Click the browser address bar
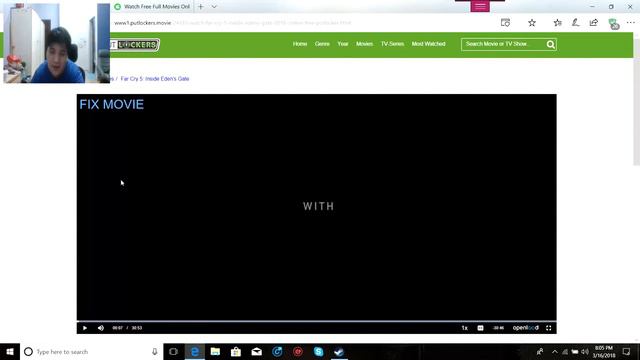640x360 pixels. (x=302, y=23)
